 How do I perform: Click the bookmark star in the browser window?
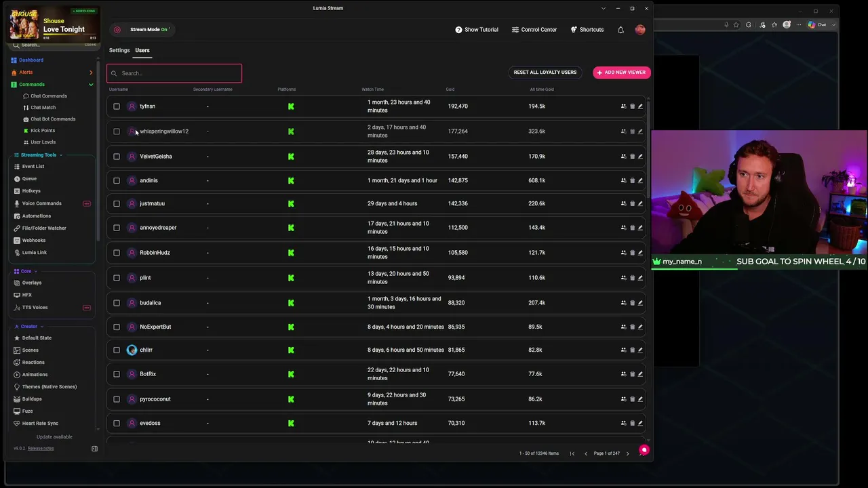point(736,25)
